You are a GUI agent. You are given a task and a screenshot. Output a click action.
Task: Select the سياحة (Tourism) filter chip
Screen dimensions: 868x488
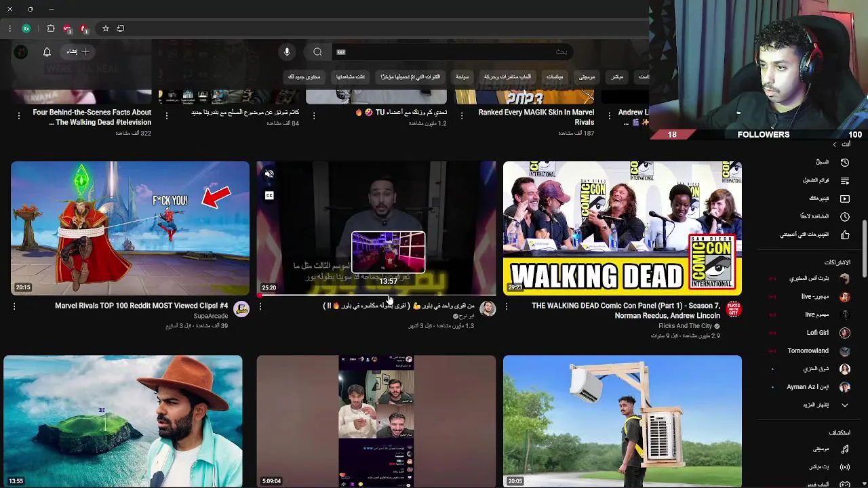point(462,77)
